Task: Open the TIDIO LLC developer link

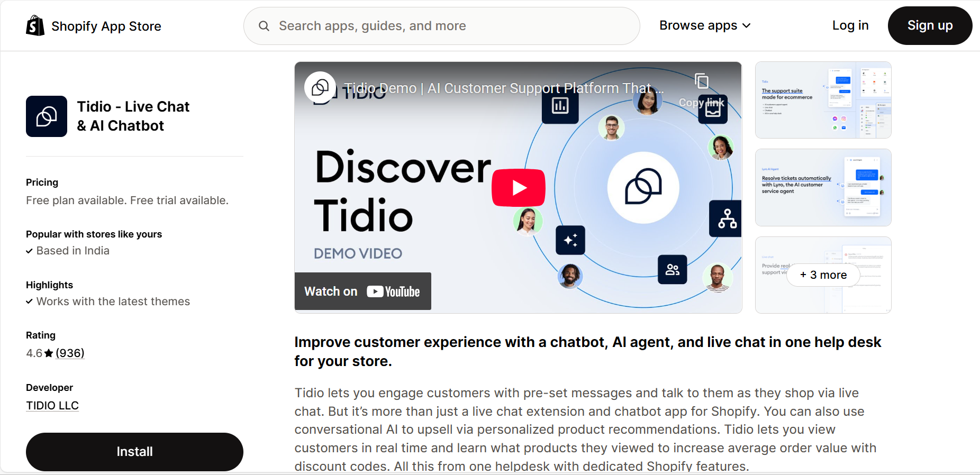Action: 52,406
